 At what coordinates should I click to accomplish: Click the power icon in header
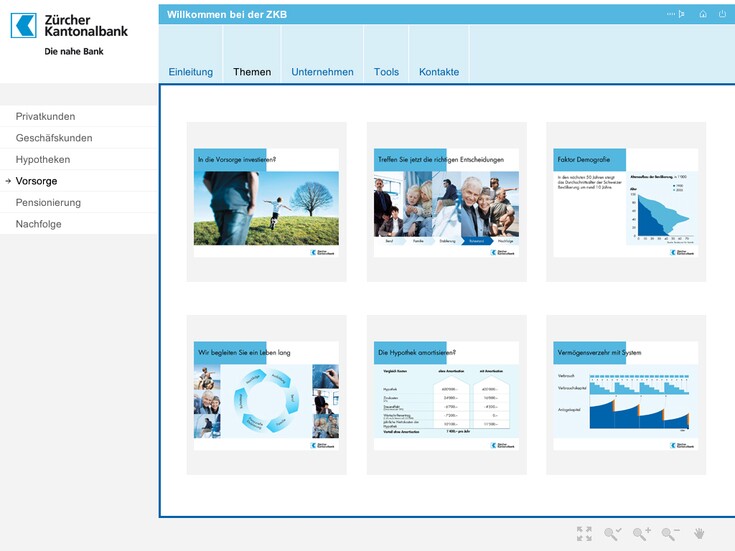coord(722,14)
